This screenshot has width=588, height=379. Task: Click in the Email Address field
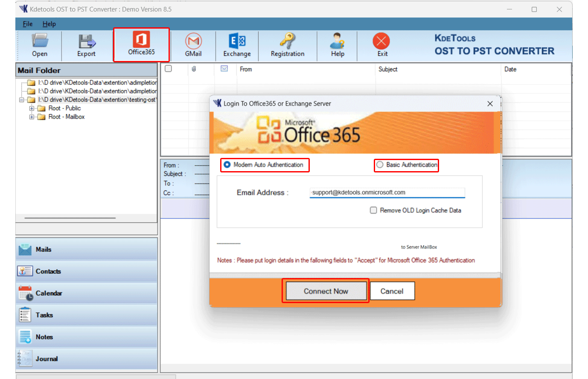(x=386, y=192)
